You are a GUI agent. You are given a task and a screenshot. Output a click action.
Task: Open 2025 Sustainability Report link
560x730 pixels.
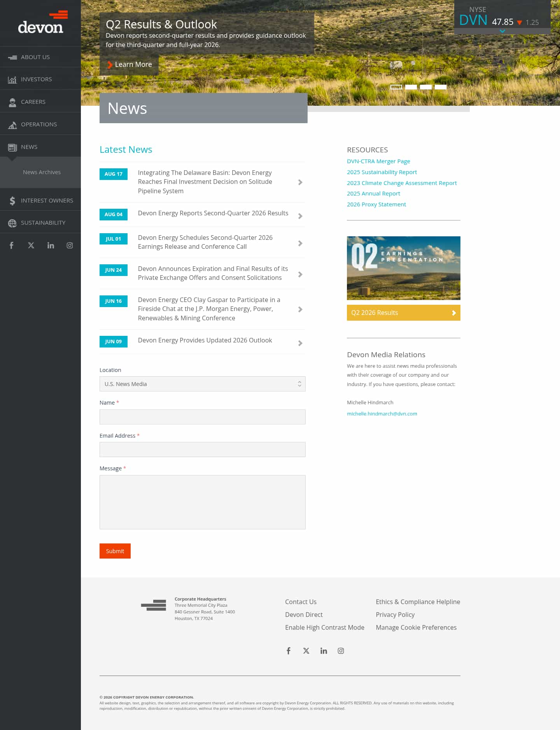(x=382, y=172)
